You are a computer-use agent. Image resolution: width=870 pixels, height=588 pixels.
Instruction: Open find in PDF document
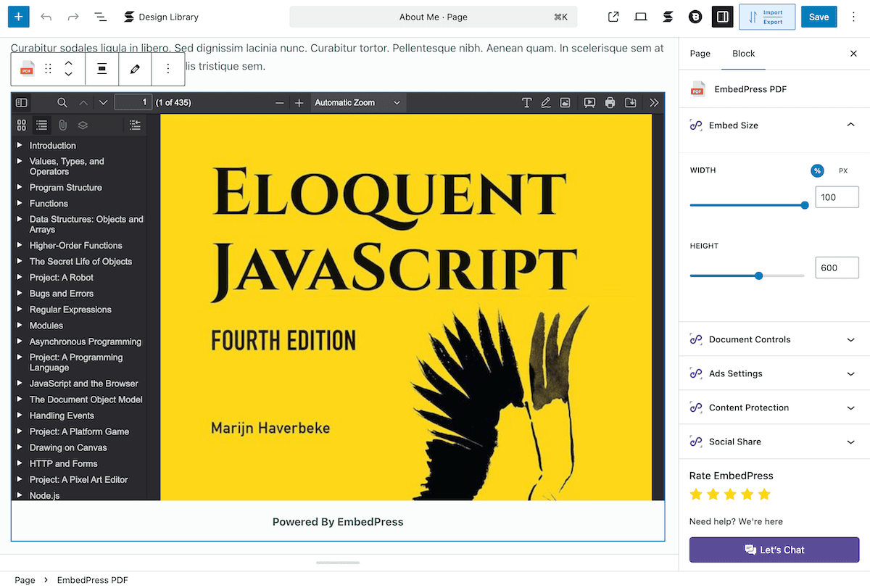tap(62, 103)
